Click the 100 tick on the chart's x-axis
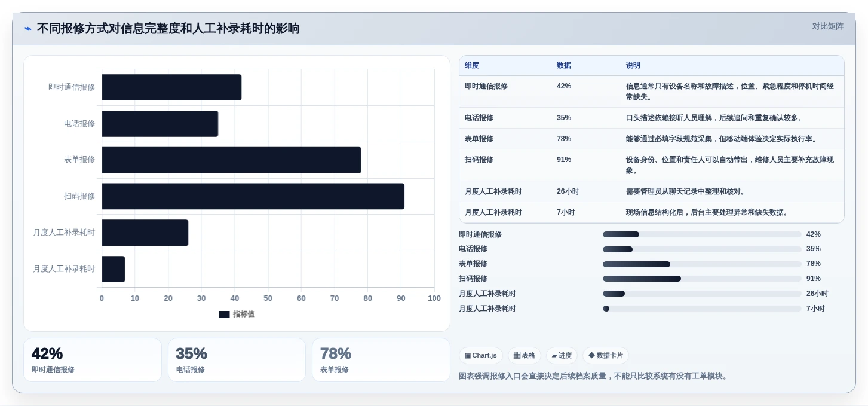 tap(434, 298)
